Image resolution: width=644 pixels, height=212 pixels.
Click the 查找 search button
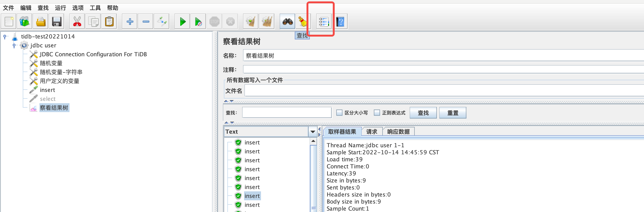point(423,113)
